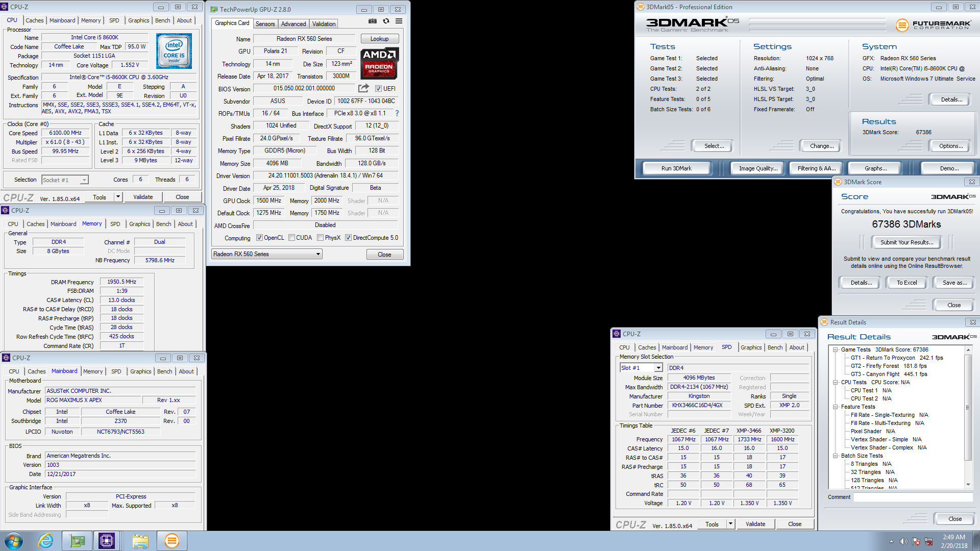The height and width of the screenshot is (551, 980).
Task: Collapse Game Tests tree node
Action: point(836,349)
